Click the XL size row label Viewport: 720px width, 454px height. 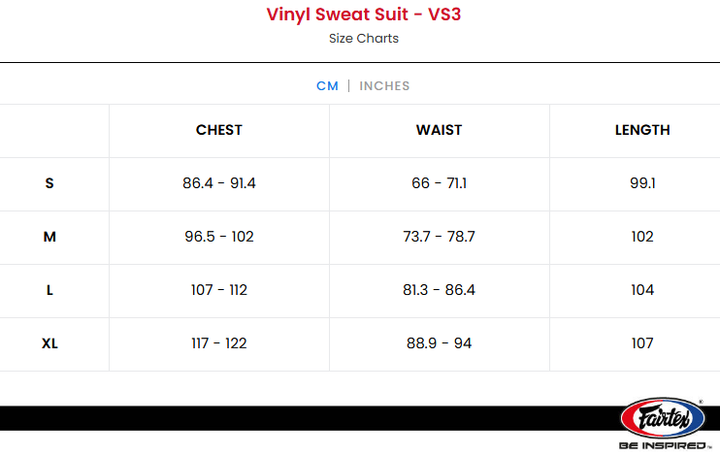[x=50, y=343]
